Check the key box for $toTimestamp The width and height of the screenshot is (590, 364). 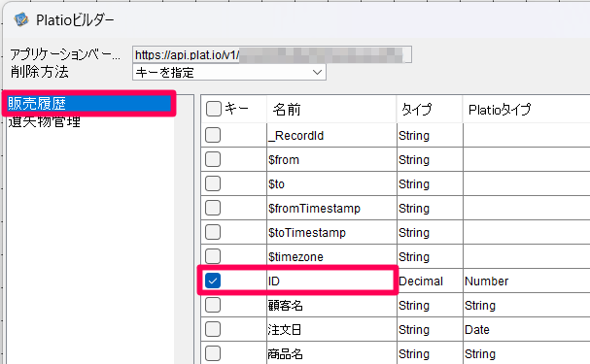point(213,232)
